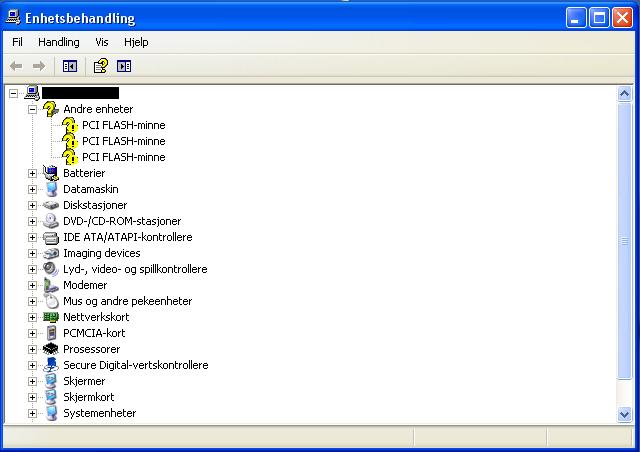Close the Enhetsbehandling window
Screen dimensions: 640x452
[x=622, y=18]
